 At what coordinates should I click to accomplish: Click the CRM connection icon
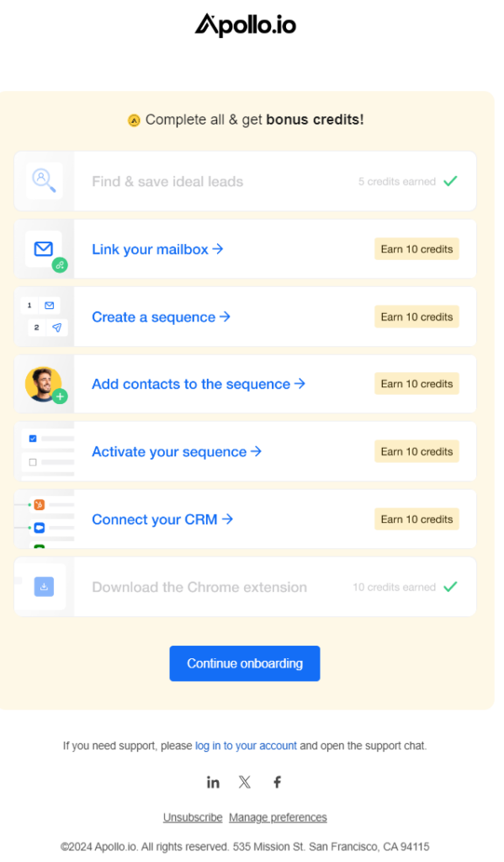pyautogui.click(x=43, y=519)
